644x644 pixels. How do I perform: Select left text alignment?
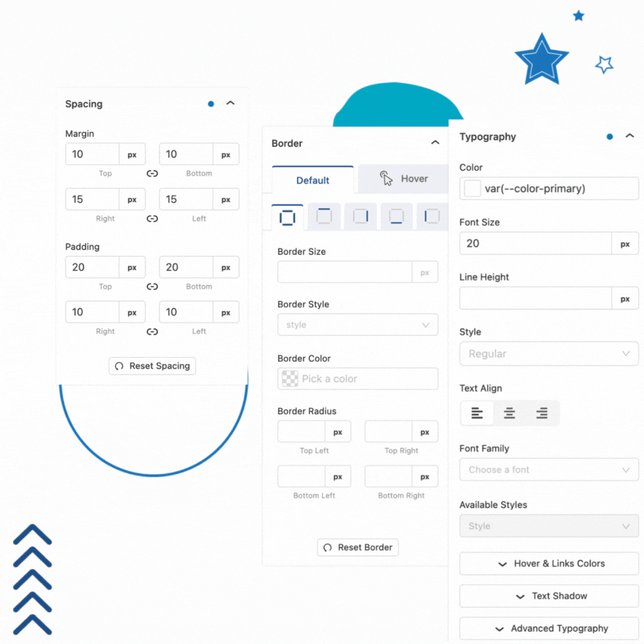click(477, 413)
